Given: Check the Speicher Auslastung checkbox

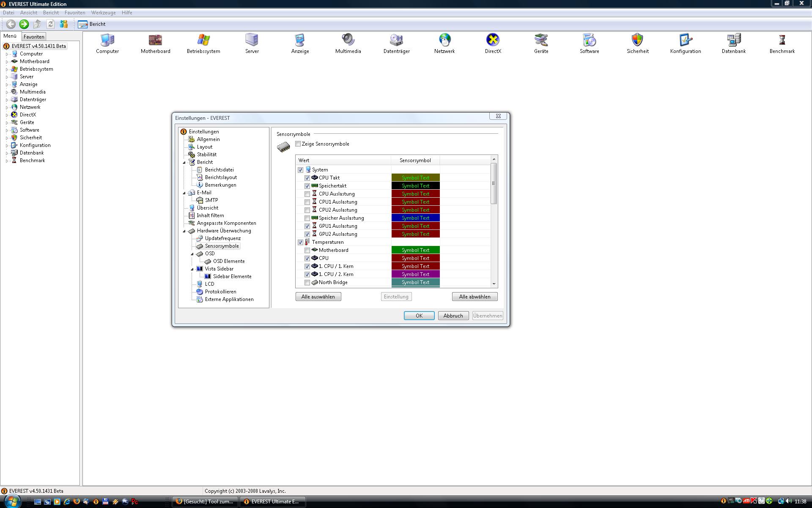Looking at the screenshot, I should click(307, 218).
